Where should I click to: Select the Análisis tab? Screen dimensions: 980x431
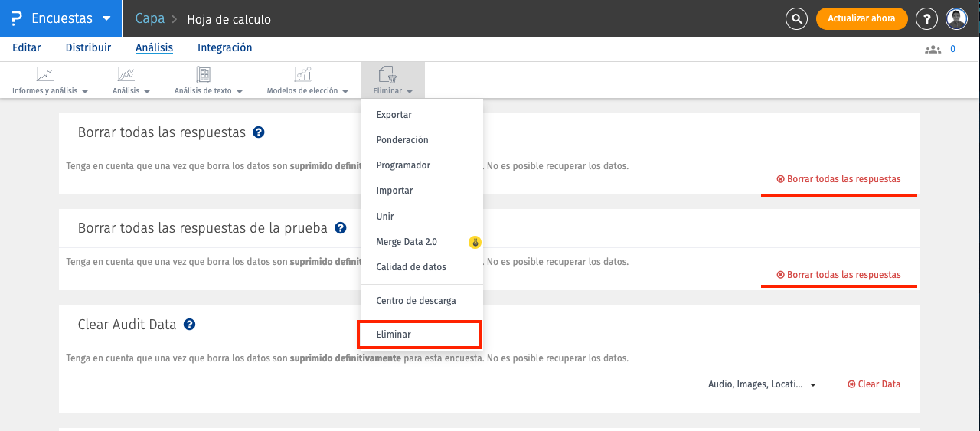coord(154,47)
